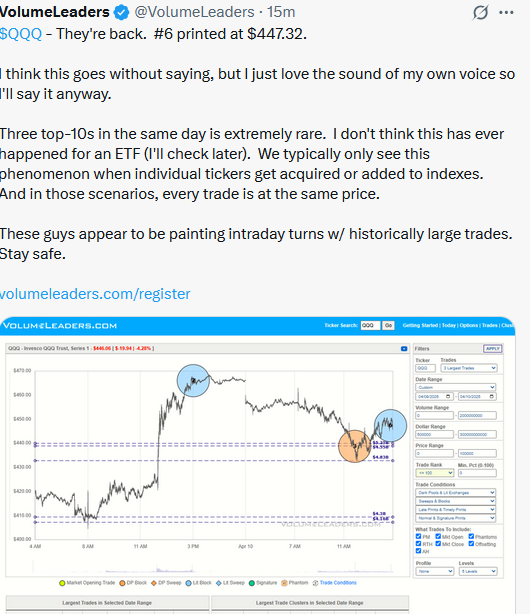Viewport: 530px width, 614px height.
Task: Uncheck the Phantoms checkbox
Action: pyautogui.click(x=471, y=536)
